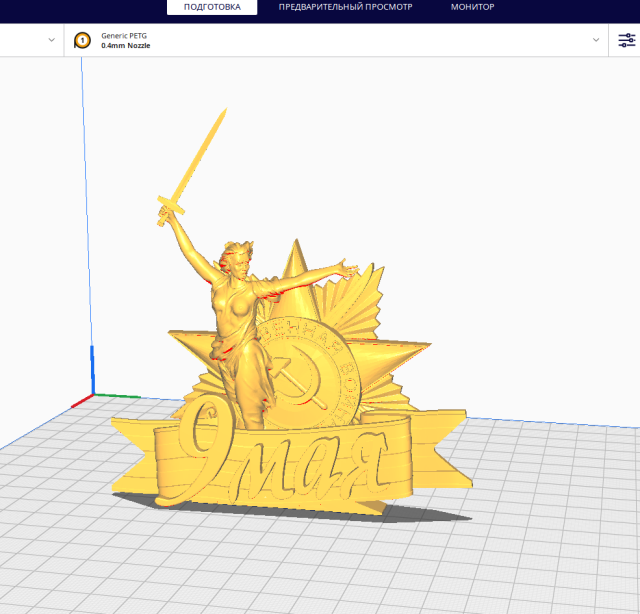Expand the Generic PETG material dropdown

596,40
